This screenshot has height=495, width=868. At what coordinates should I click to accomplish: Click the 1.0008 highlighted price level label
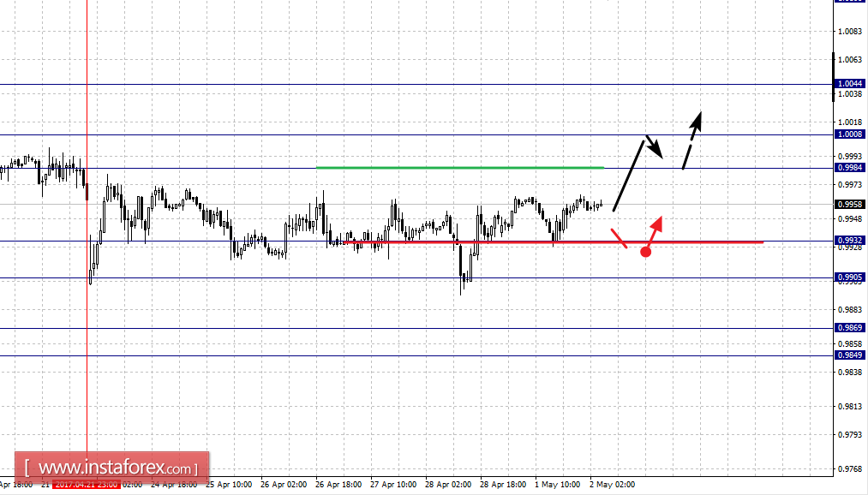pos(850,134)
